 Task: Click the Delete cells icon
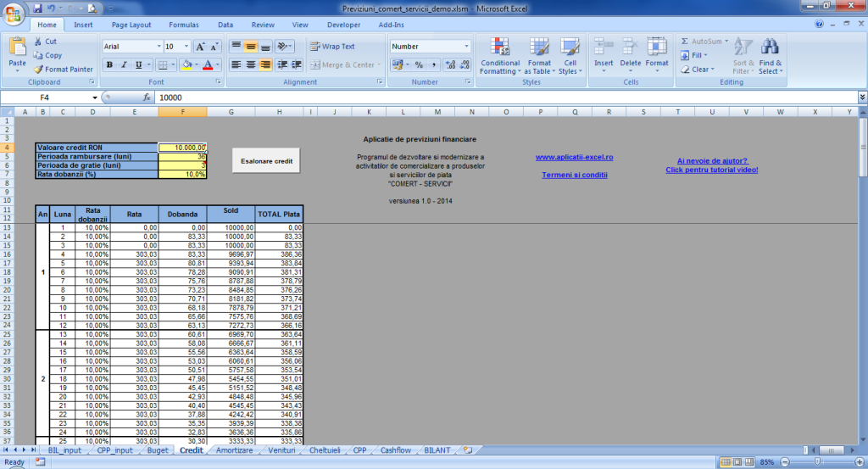[630, 47]
